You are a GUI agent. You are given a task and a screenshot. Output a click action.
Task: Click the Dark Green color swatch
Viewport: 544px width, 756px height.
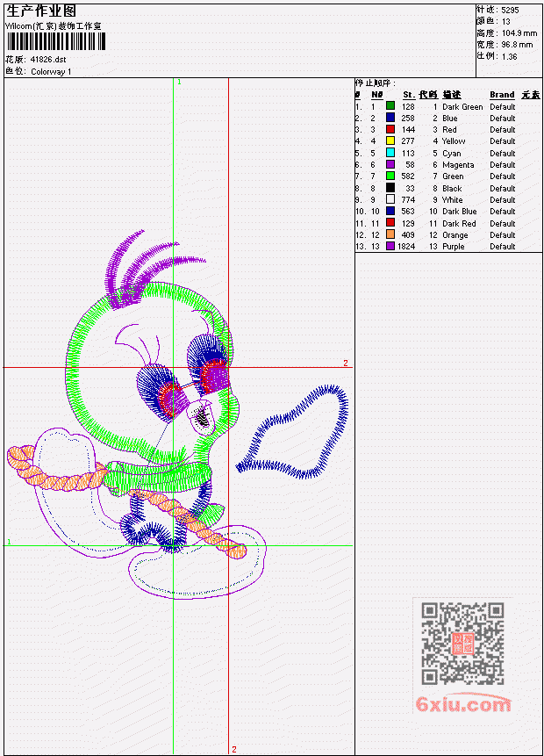click(x=390, y=106)
